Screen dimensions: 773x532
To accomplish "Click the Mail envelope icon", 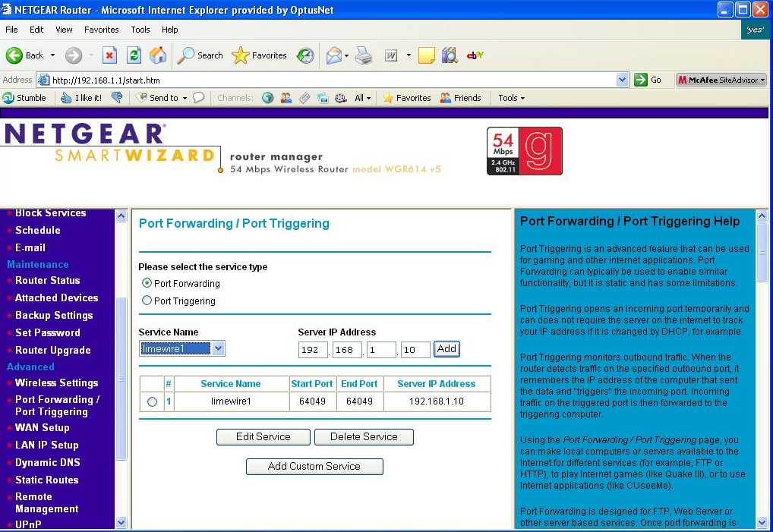I will click(334, 55).
